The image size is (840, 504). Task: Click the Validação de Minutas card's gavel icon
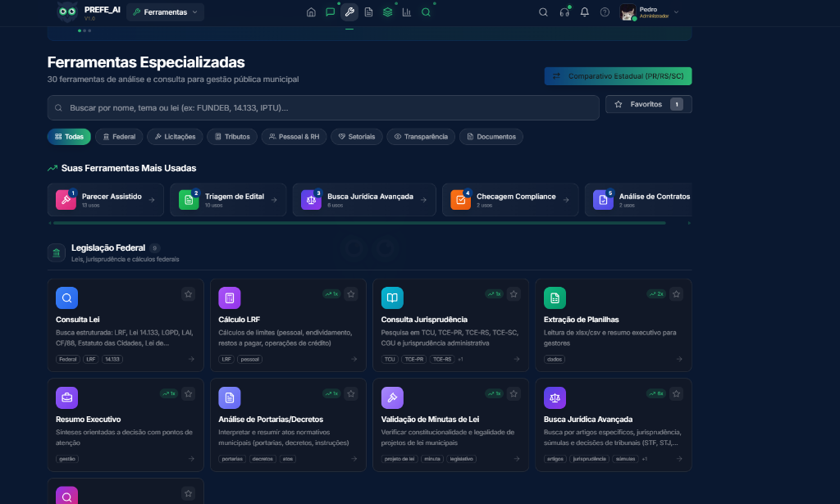pos(392,397)
